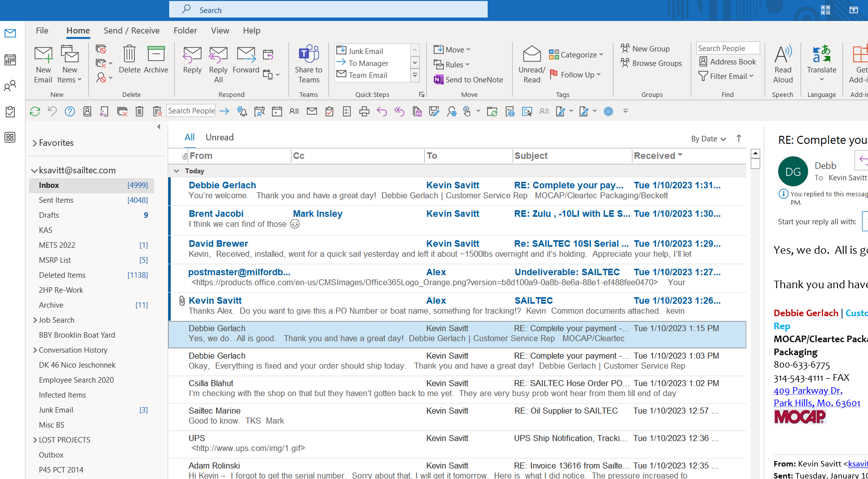The width and height of the screenshot is (868, 479).
Task: Click the 409 Parkway Dr. address link
Action: point(808,391)
